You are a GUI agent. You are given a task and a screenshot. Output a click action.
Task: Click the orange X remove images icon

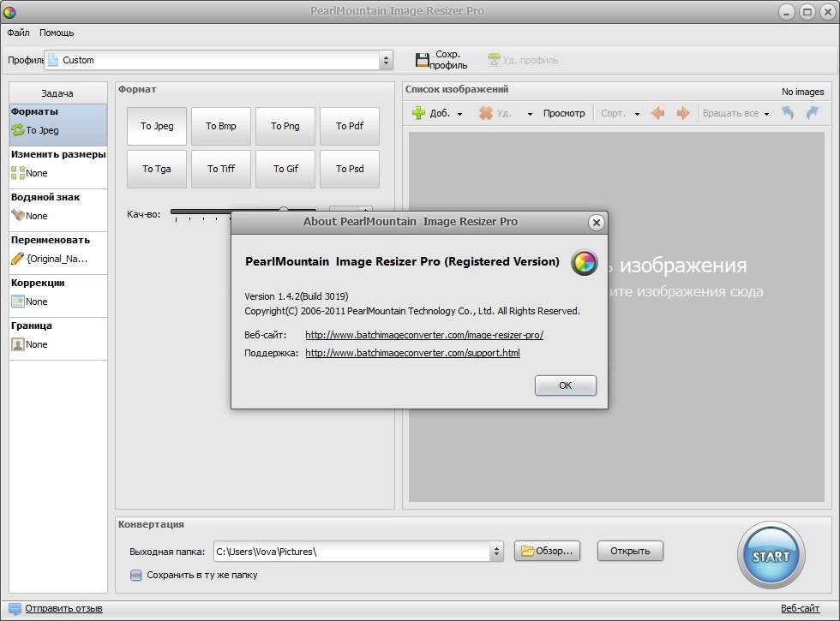(485, 113)
